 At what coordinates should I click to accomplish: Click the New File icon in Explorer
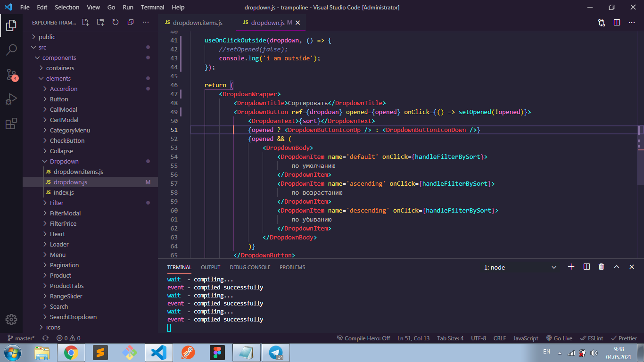(x=85, y=22)
